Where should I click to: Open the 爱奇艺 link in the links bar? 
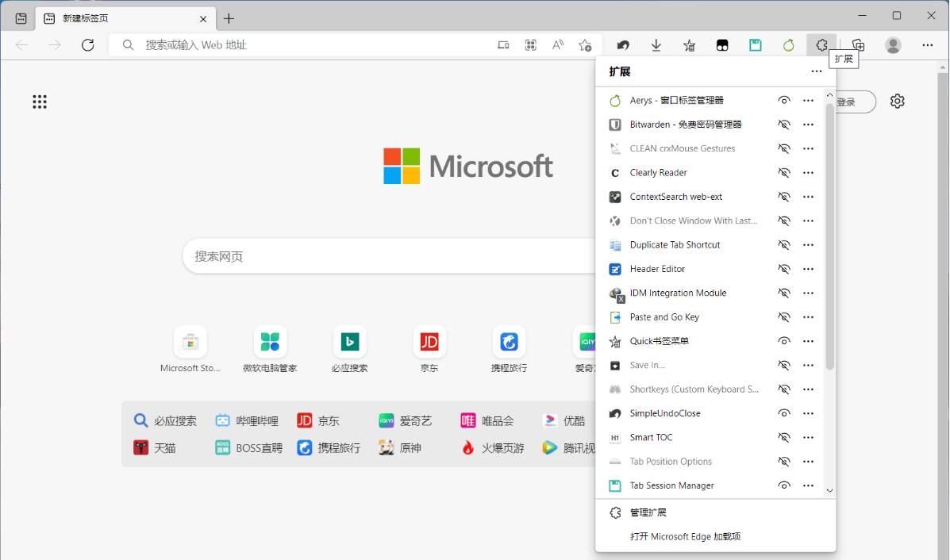[406, 420]
